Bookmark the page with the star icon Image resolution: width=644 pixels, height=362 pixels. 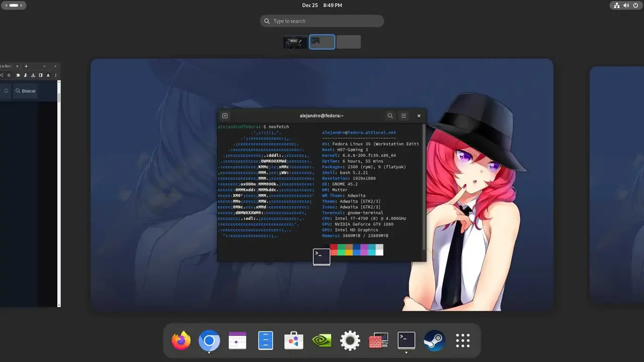[x=9, y=75]
